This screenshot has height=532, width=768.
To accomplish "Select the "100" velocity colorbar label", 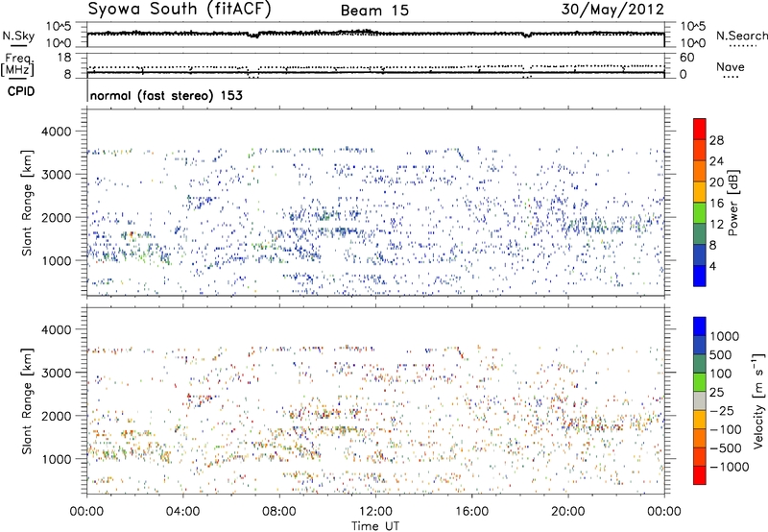I will point(721,374).
